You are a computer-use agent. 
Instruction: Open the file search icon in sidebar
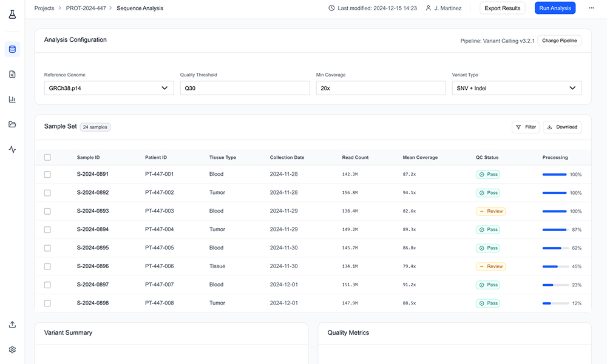click(12, 75)
